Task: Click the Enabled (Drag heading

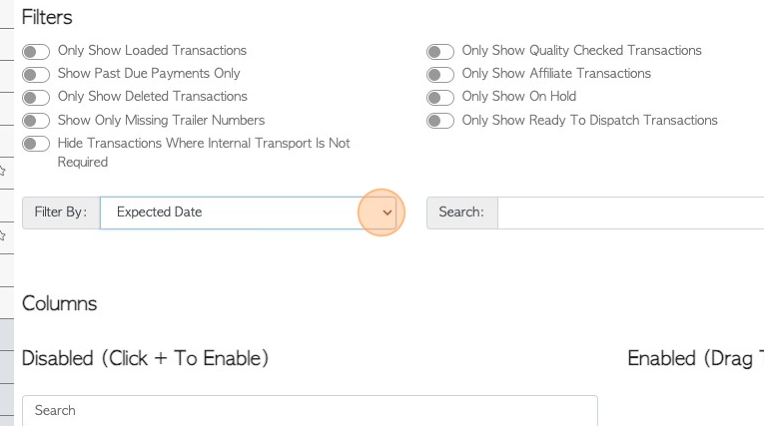Action: tap(695, 359)
